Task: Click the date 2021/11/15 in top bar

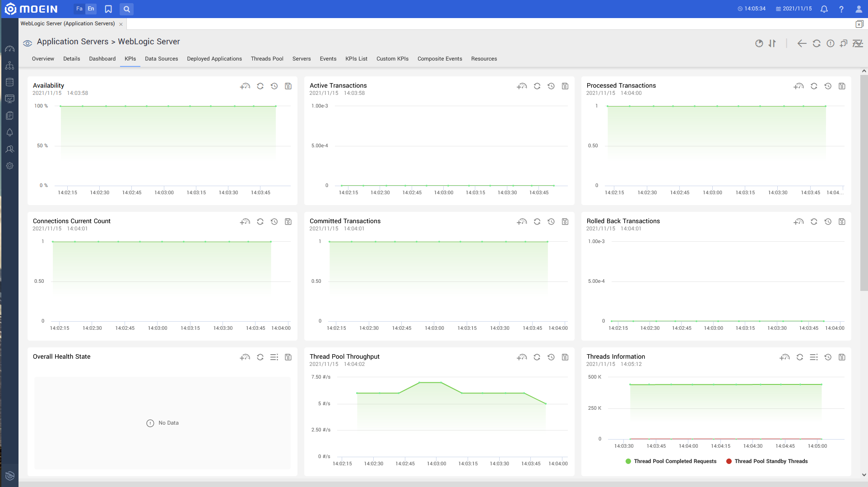Action: [794, 9]
